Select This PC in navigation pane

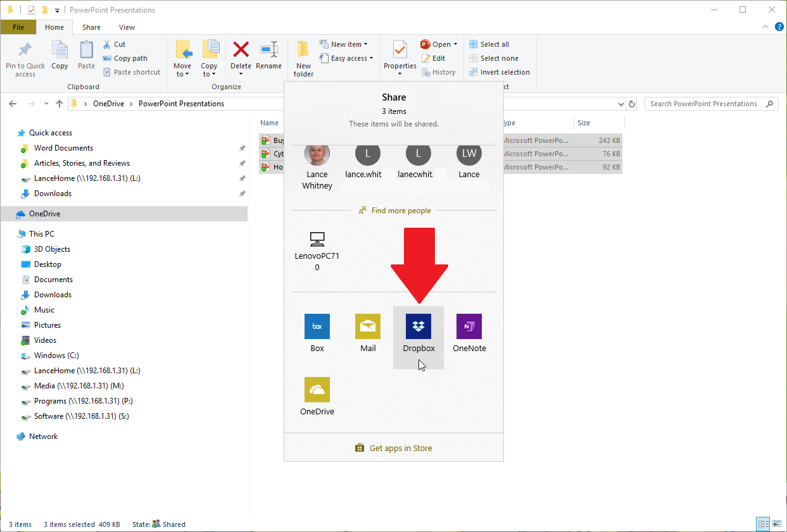click(x=42, y=234)
